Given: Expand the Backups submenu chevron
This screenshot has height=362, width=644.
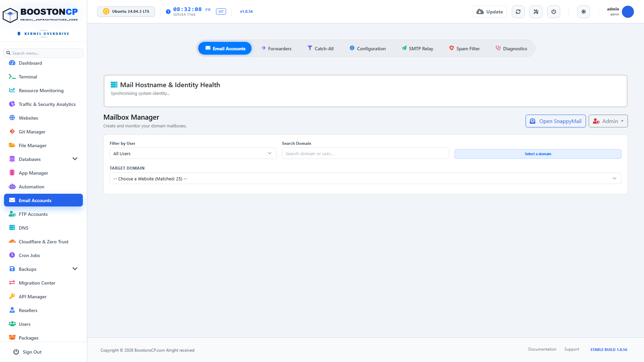Looking at the screenshot, I should pyautogui.click(x=75, y=269).
